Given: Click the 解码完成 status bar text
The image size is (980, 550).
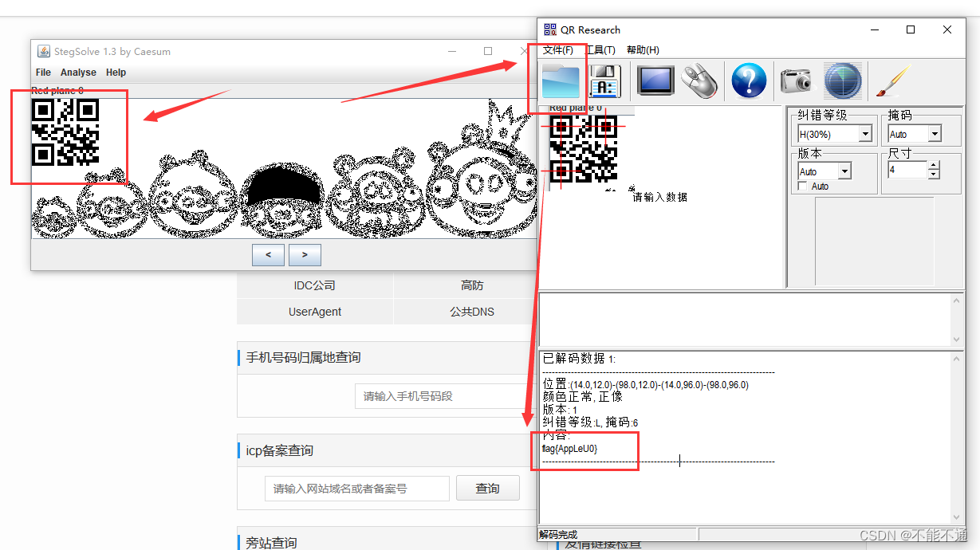Looking at the screenshot, I should click(558, 535).
